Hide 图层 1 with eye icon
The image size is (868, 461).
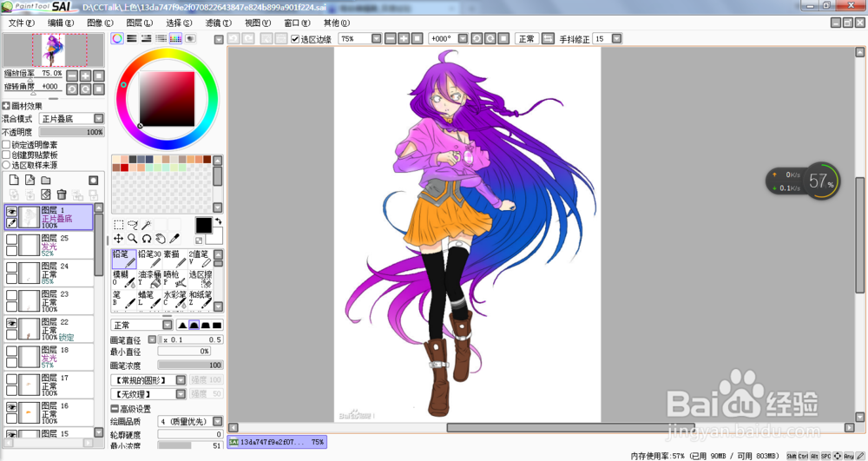tap(11, 212)
